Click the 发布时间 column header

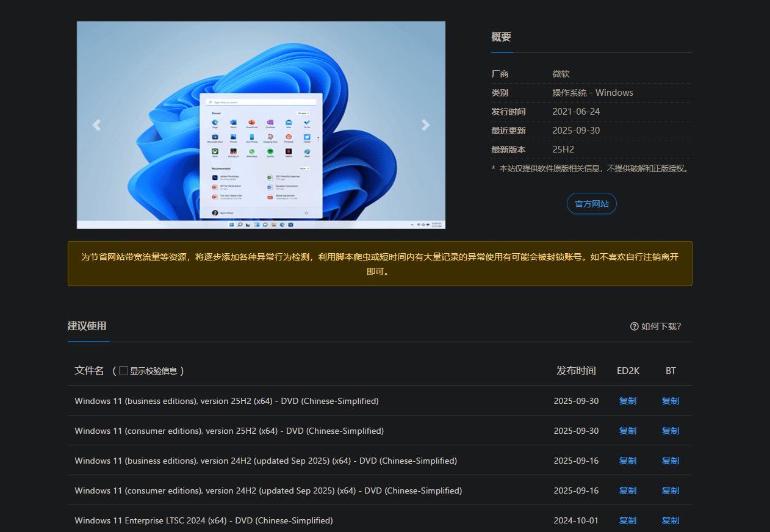coord(576,370)
